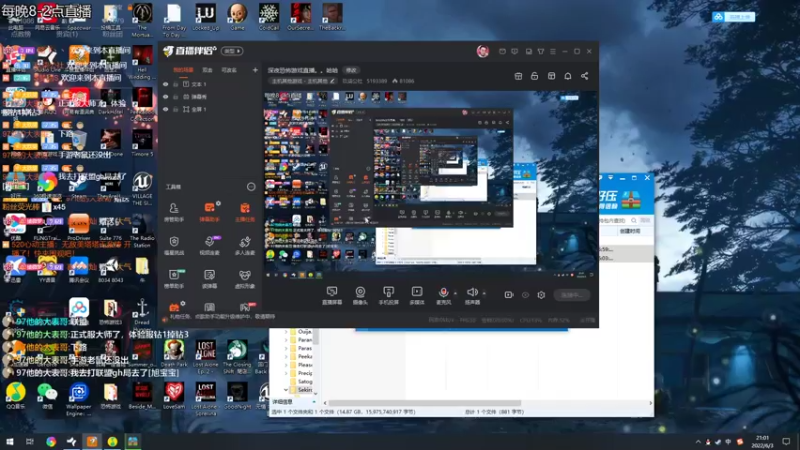Click the blue cloud upload widget on desktop
Image resolution: width=800 pixels, height=450 pixels.
tap(733, 17)
